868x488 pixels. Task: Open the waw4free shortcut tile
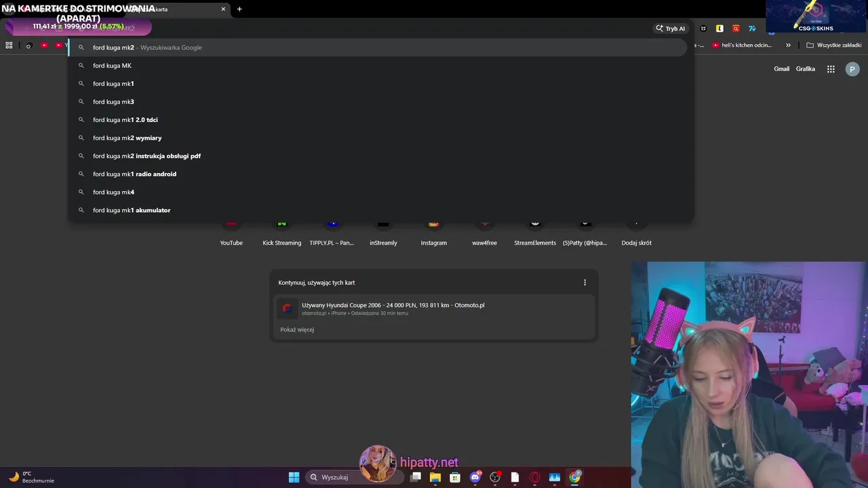[484, 234]
